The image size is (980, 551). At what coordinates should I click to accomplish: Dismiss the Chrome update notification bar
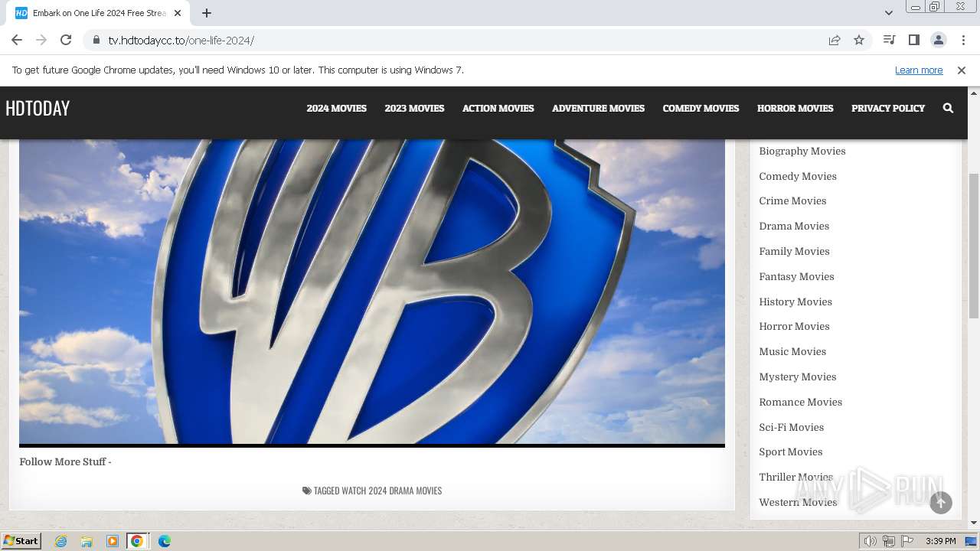click(962, 70)
